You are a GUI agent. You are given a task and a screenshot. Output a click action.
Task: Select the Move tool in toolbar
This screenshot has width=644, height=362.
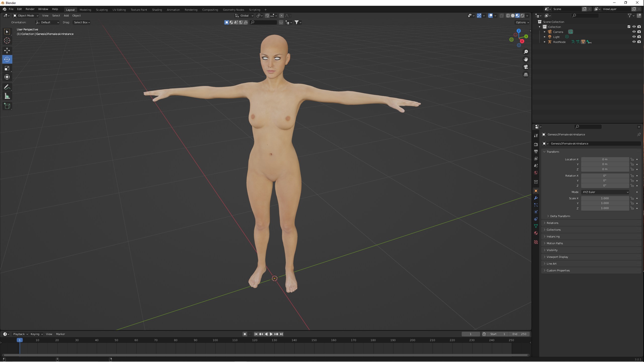coord(7,50)
